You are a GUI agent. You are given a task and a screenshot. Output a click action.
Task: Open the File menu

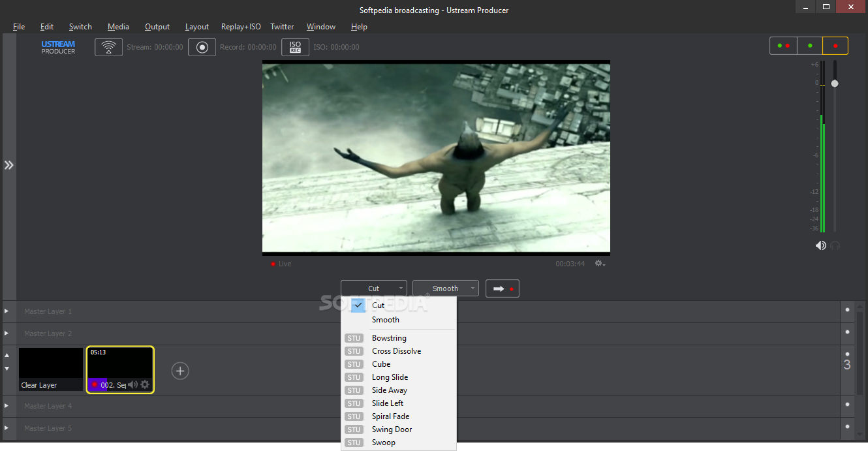pyautogui.click(x=19, y=27)
